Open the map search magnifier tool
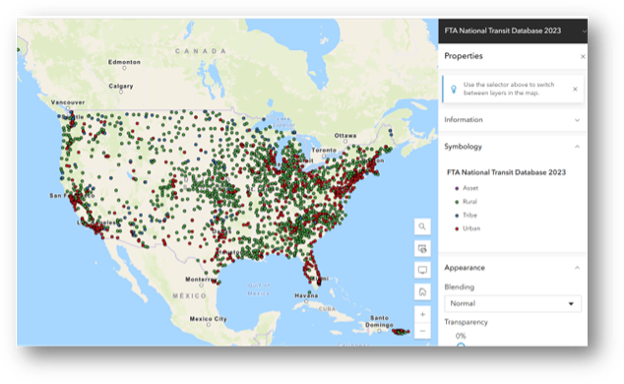Image resolution: width=624 pixels, height=384 pixels. click(x=422, y=226)
